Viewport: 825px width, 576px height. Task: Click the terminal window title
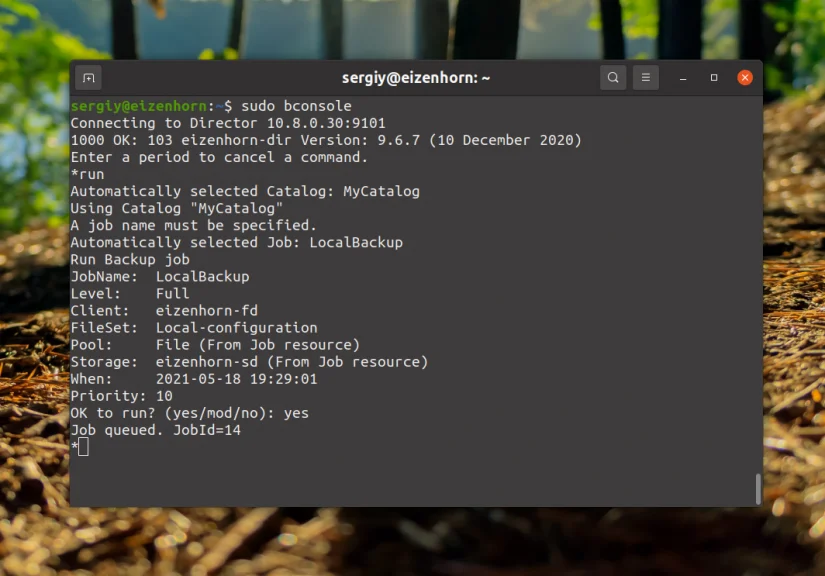pos(413,77)
